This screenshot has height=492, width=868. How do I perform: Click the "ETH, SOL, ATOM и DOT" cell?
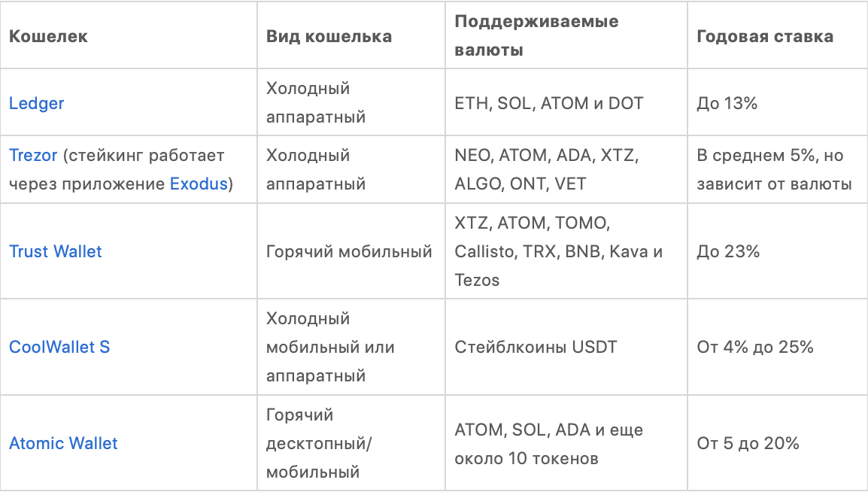(549, 103)
